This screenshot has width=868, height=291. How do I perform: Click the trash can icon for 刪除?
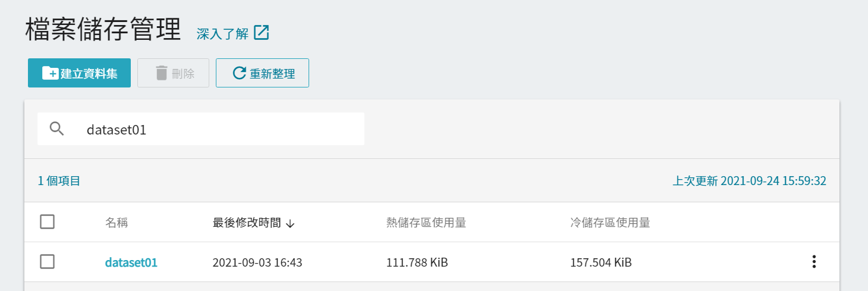[x=162, y=73]
